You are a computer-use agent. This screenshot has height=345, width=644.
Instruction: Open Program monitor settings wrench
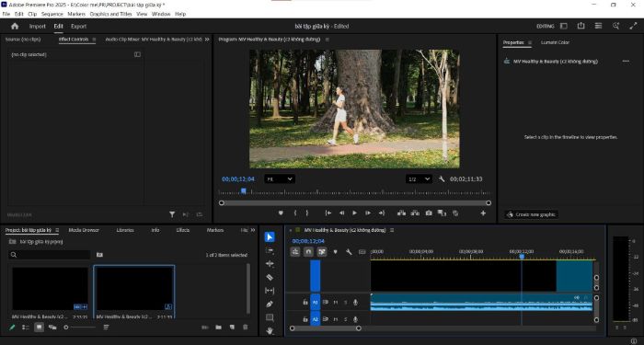pyautogui.click(x=442, y=179)
